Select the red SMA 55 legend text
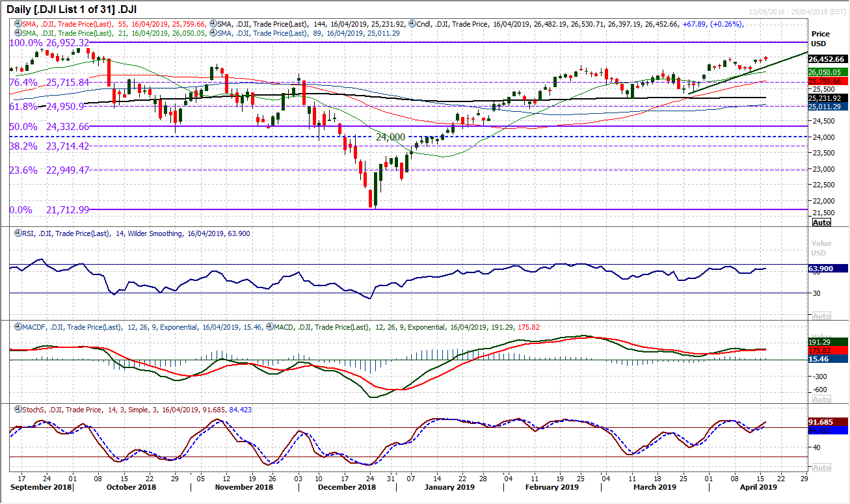The width and height of the screenshot is (850, 504). point(114,24)
